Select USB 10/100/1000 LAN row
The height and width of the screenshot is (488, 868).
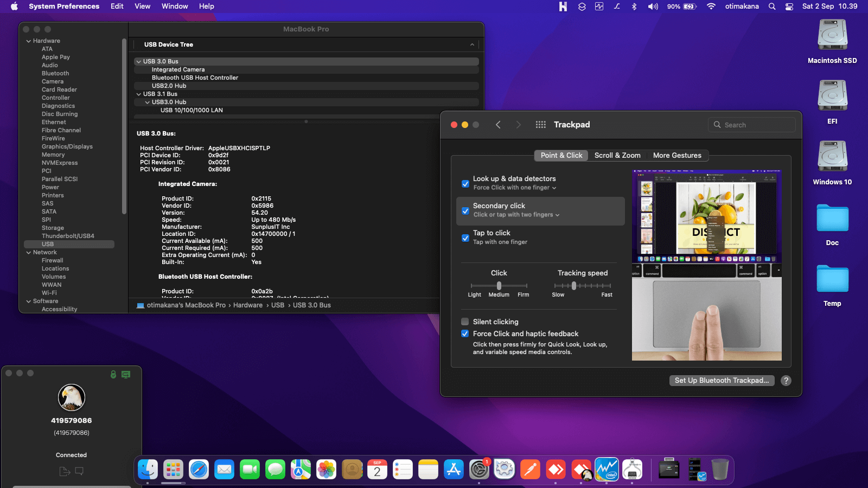[x=307, y=111]
